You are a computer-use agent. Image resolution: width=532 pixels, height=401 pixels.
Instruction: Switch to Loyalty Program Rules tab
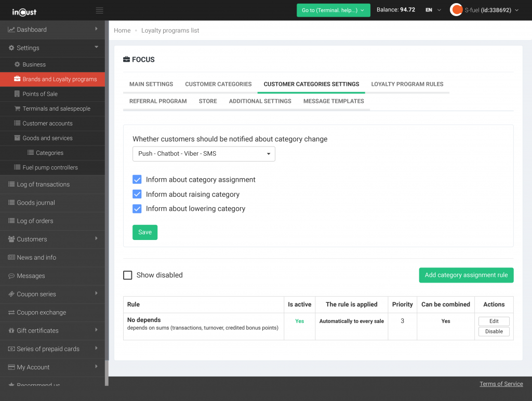[407, 84]
